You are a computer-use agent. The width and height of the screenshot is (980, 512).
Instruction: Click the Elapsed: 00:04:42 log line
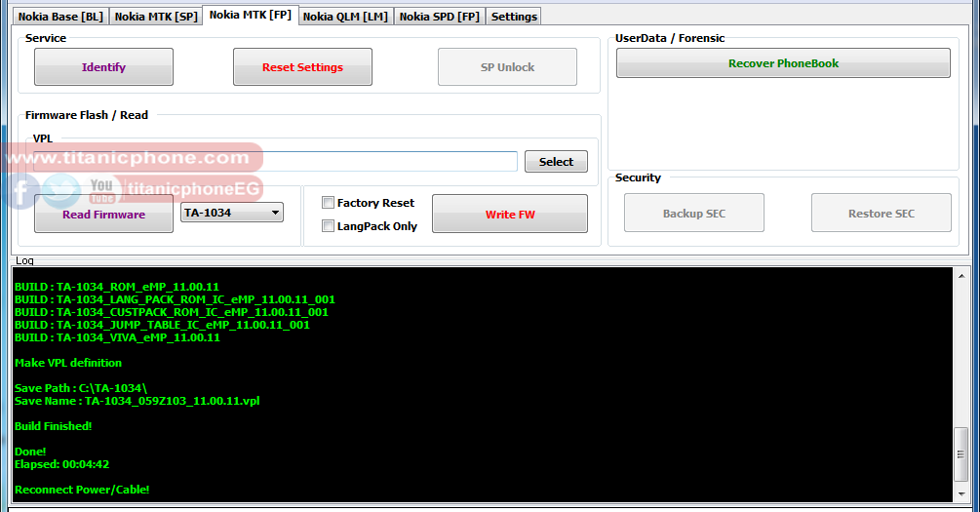point(61,464)
